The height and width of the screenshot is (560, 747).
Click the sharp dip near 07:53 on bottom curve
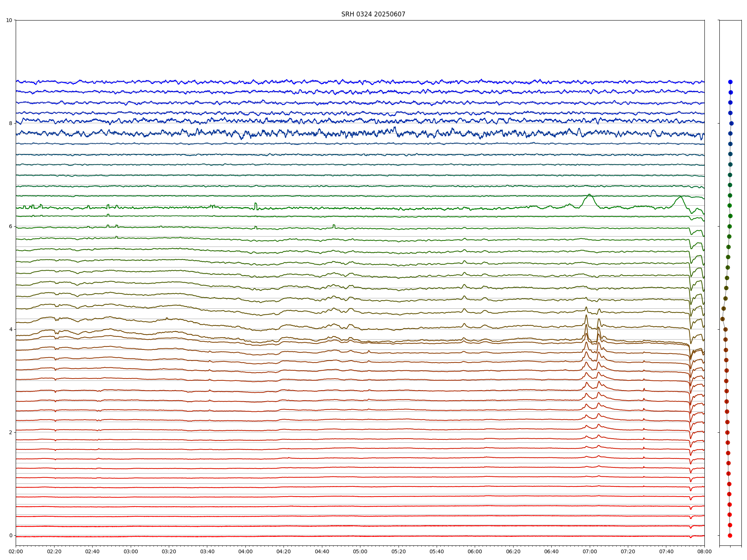[x=691, y=537]
